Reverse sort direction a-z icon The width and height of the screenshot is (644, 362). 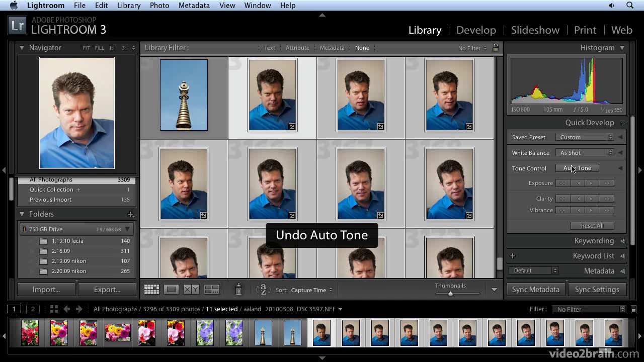(263, 290)
